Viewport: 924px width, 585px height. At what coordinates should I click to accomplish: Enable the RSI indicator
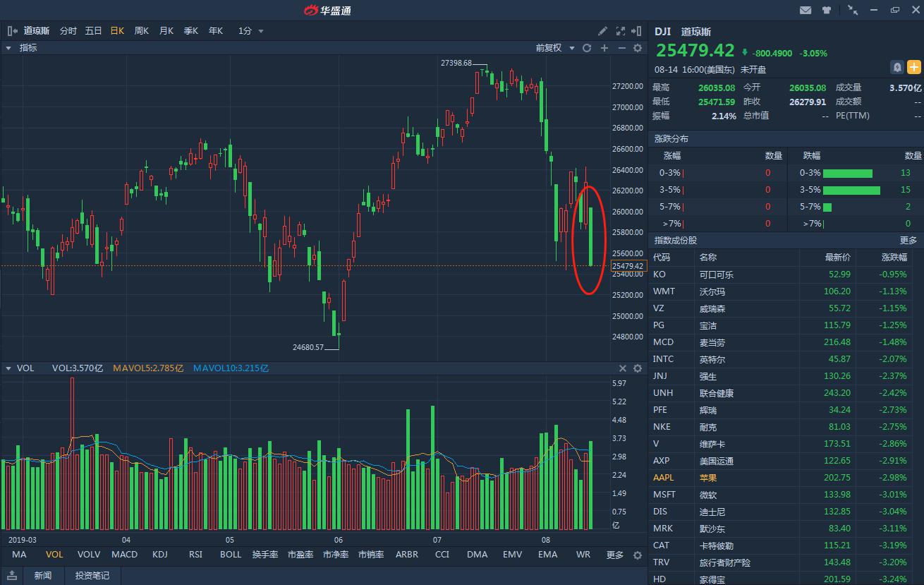195,555
